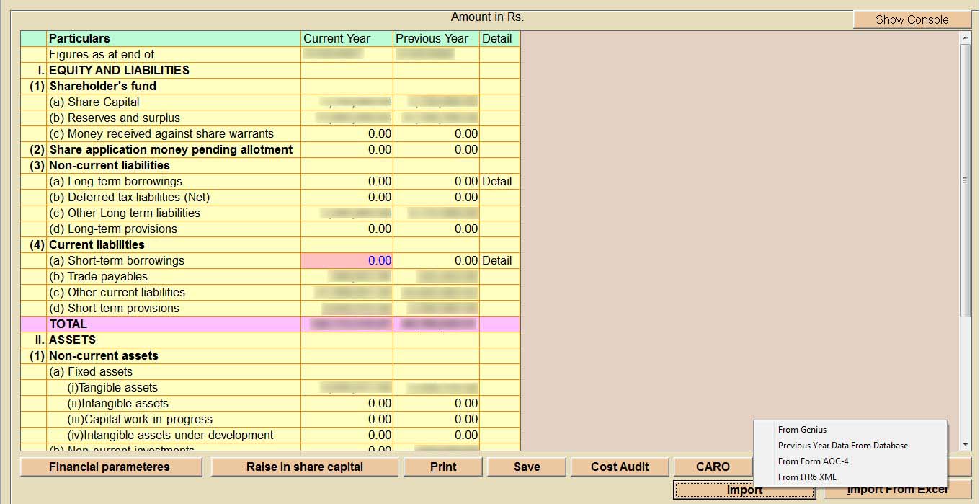Save the entered figures
Screen dimensions: 980x504
click(526, 467)
